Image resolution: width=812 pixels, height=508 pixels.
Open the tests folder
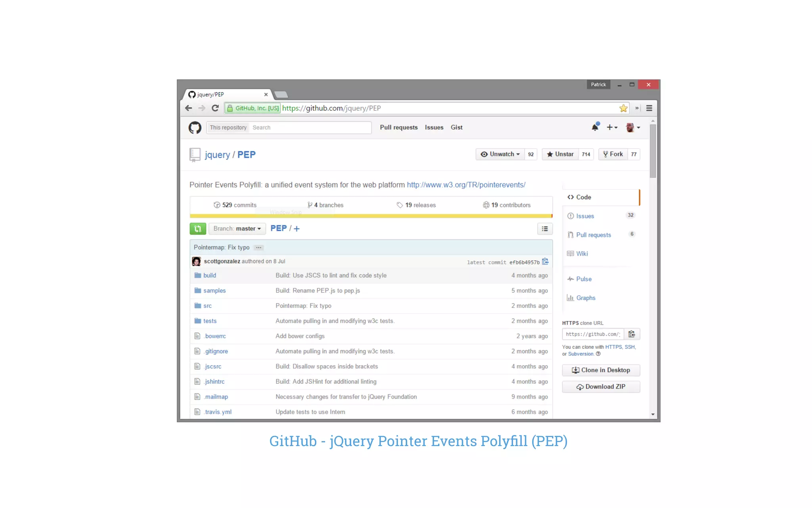coord(210,321)
